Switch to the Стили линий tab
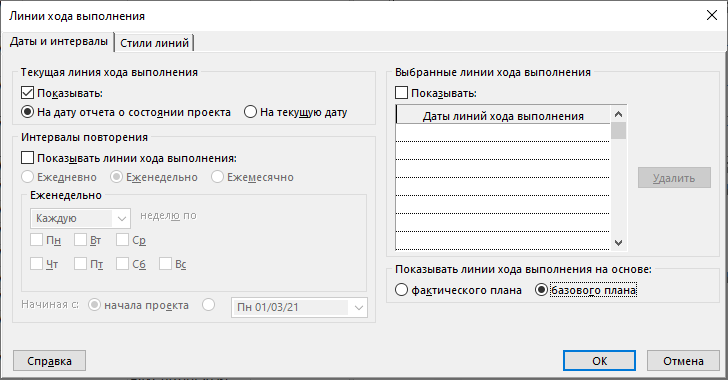 [x=154, y=43]
